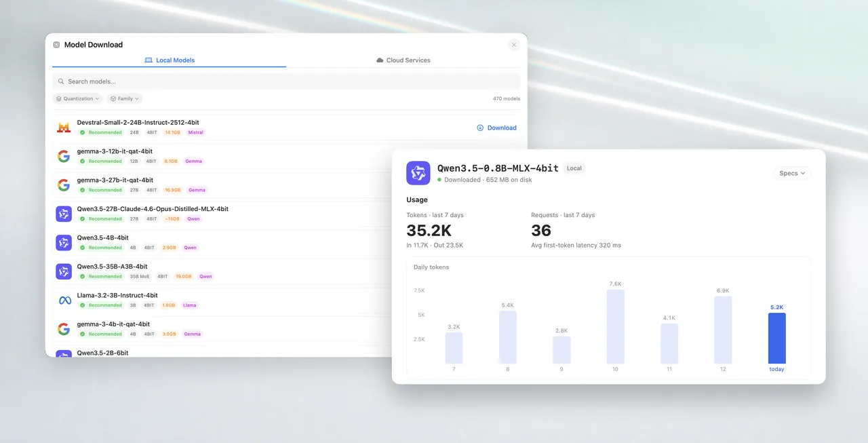Click the Recommended badge on Llama-3.2-3B-Instruct row

(x=100, y=305)
